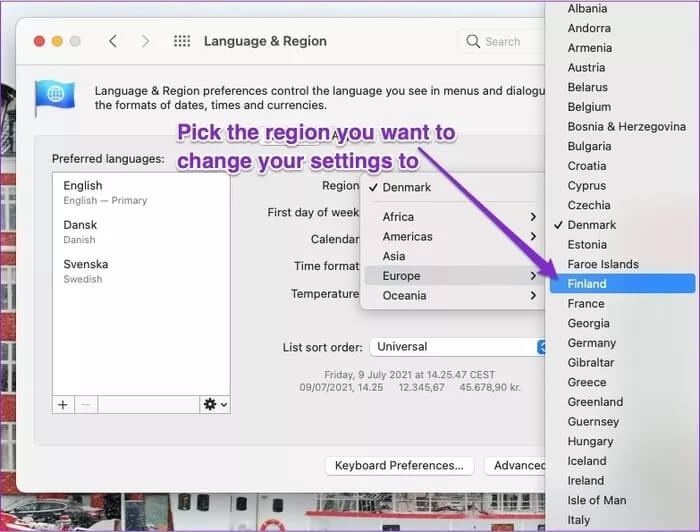This screenshot has height=532, width=700.
Task: Expand the Africa submenu
Action: [455, 217]
